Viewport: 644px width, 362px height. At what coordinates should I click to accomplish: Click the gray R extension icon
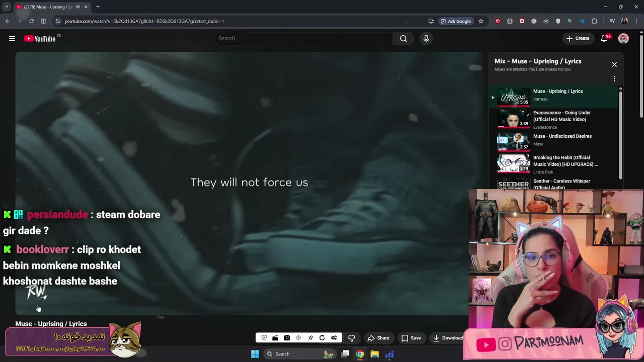pyautogui.click(x=510, y=21)
